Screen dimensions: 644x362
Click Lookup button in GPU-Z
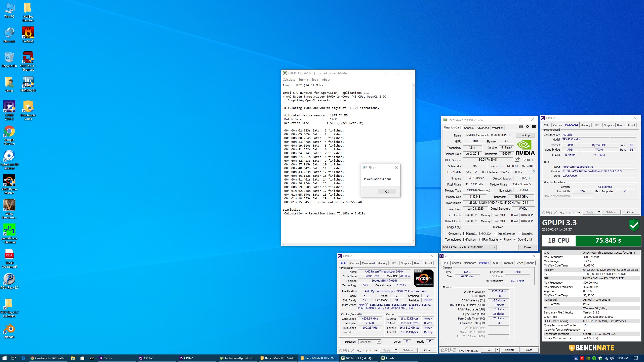pos(525,135)
